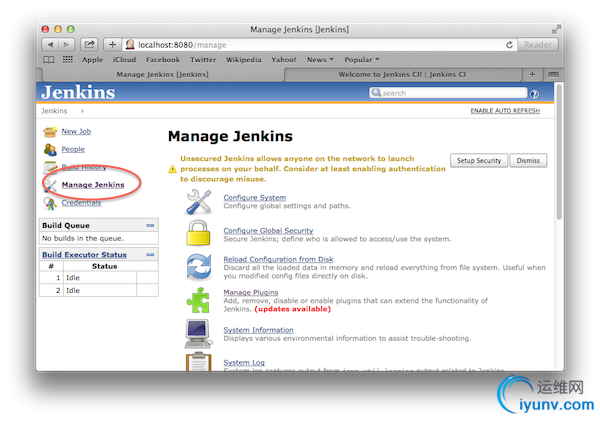Viewport: 600px width, 421px height.
Task: Click the localhost:8080 address bar
Action: tap(320, 45)
